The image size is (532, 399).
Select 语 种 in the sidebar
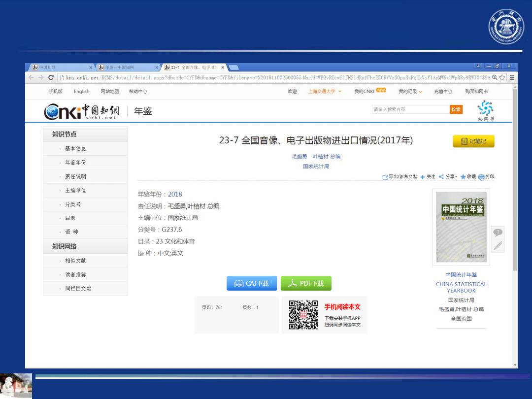(71, 232)
